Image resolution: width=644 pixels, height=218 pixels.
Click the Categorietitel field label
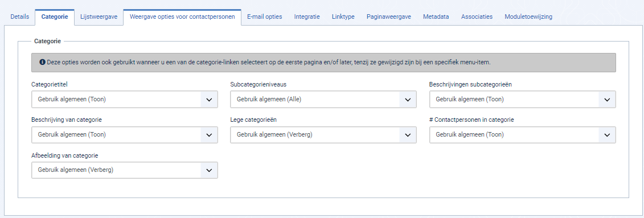coord(50,84)
